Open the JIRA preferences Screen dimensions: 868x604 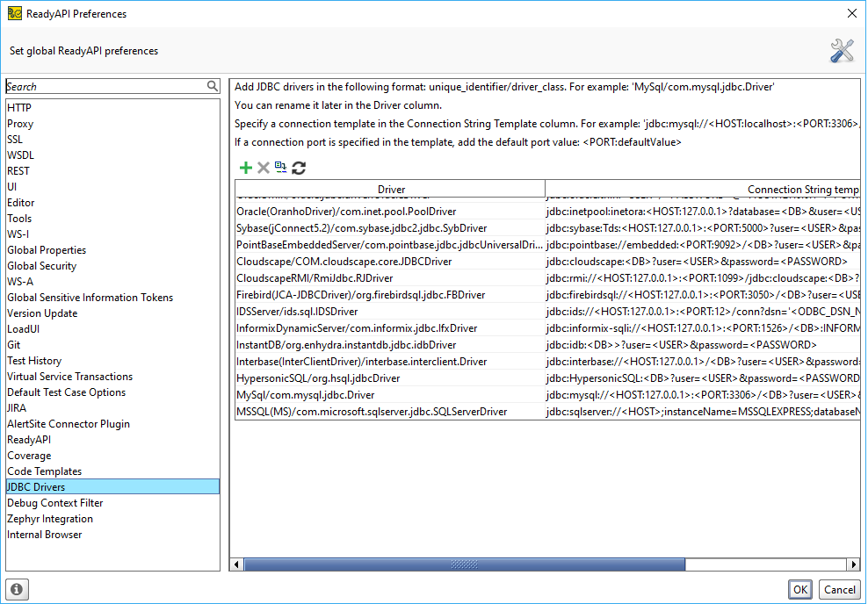click(113, 408)
